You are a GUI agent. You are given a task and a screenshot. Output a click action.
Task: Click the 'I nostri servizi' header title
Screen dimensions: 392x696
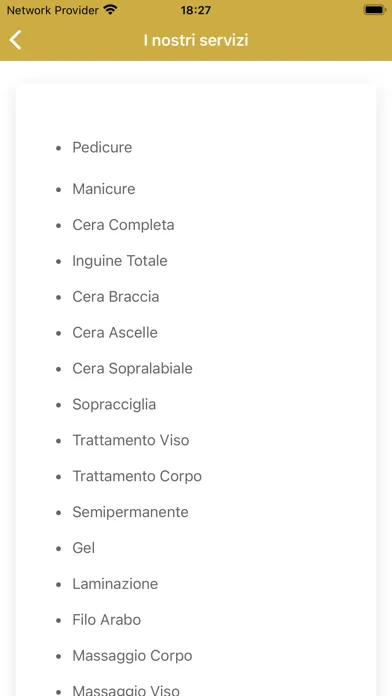pos(196,40)
